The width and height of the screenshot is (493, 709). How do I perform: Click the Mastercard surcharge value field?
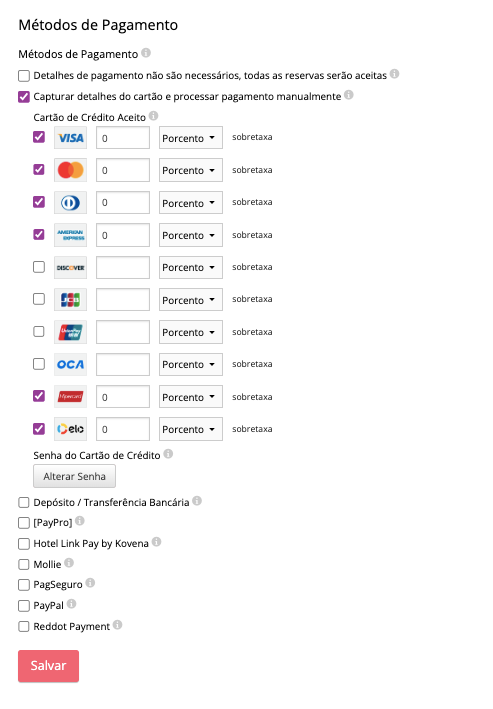[123, 170]
